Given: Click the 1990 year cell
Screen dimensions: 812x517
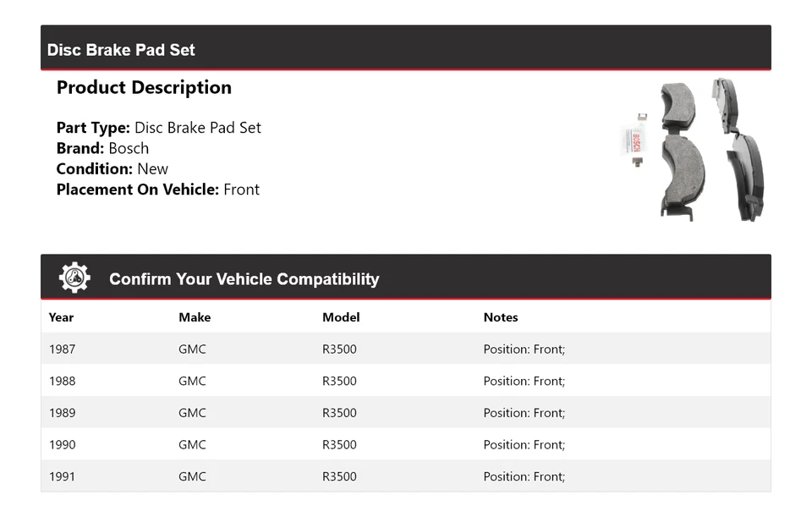Looking at the screenshot, I should (62, 444).
